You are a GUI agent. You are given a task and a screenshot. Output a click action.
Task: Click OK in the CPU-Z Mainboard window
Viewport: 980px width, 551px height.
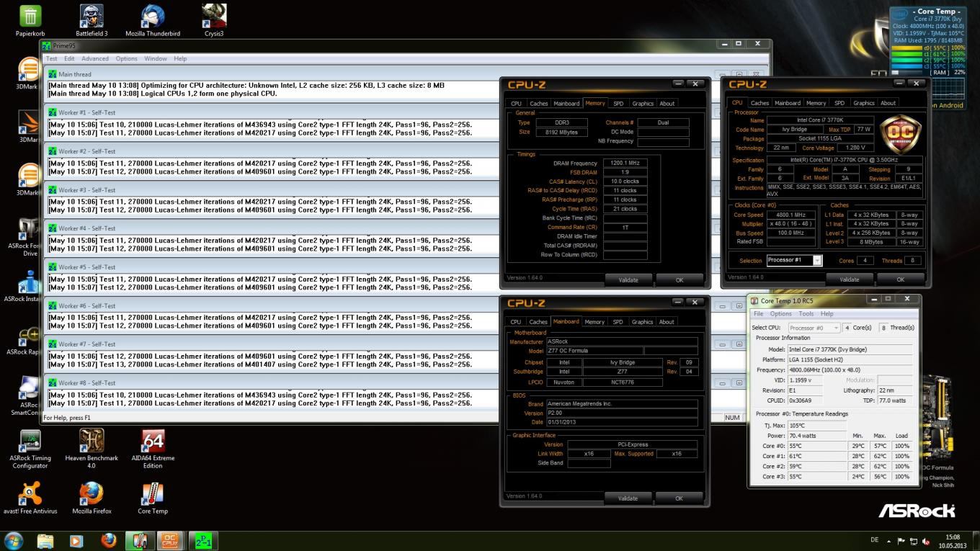680,498
